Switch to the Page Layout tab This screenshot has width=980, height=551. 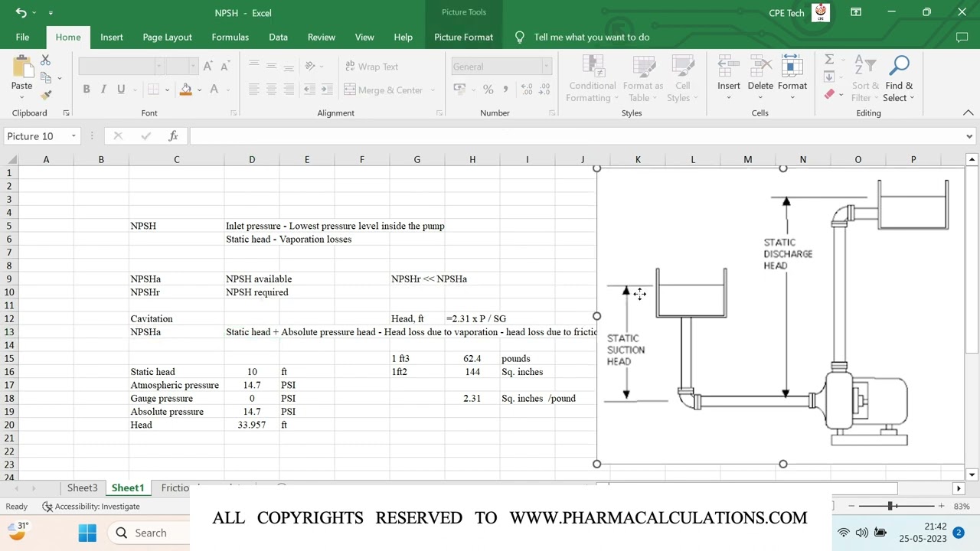pyautogui.click(x=167, y=37)
